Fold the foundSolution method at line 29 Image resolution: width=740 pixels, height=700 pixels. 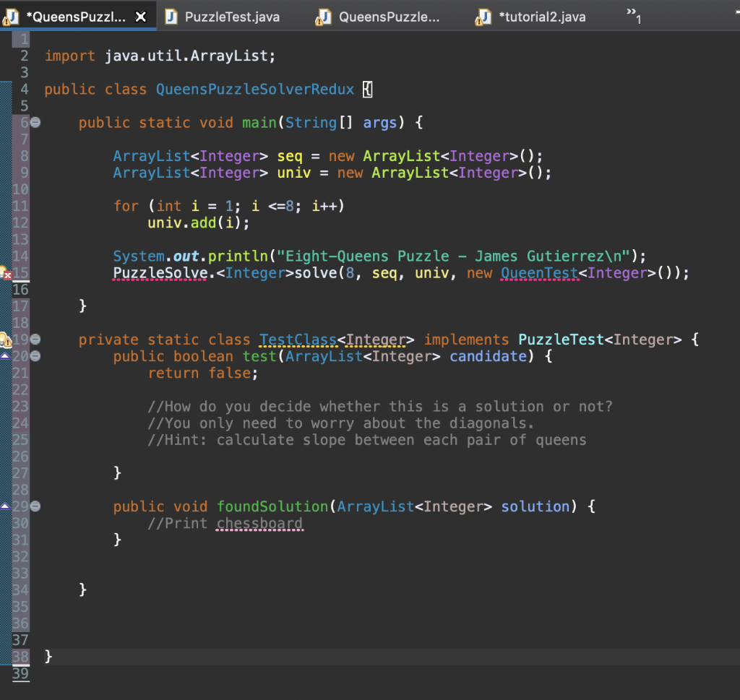click(x=35, y=506)
